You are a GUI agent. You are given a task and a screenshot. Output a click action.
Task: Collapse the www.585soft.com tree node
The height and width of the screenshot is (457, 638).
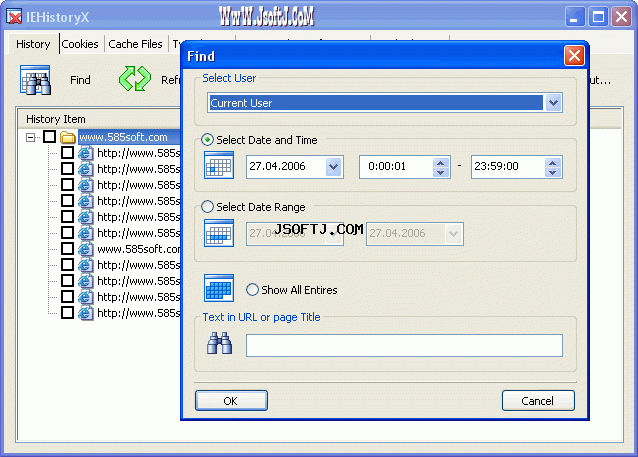coord(31,137)
